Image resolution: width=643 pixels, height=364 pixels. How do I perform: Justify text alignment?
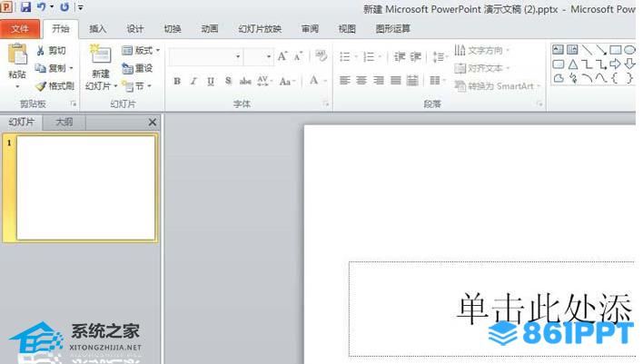pos(396,81)
